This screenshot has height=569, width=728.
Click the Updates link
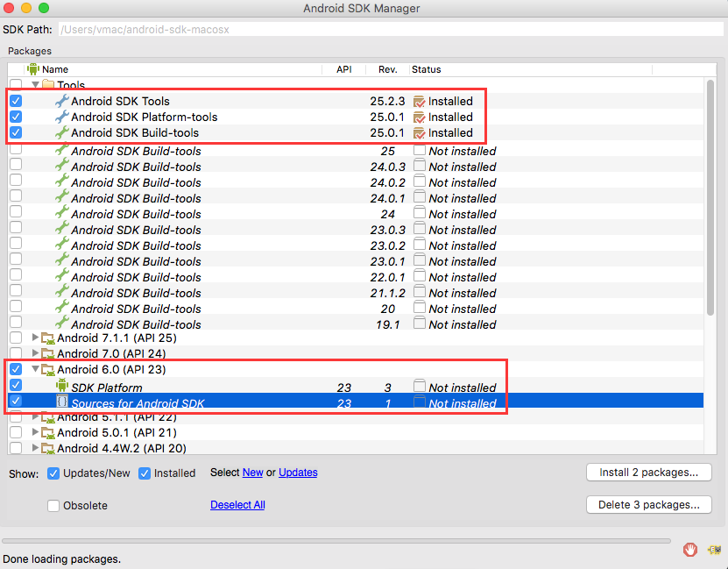coord(298,473)
